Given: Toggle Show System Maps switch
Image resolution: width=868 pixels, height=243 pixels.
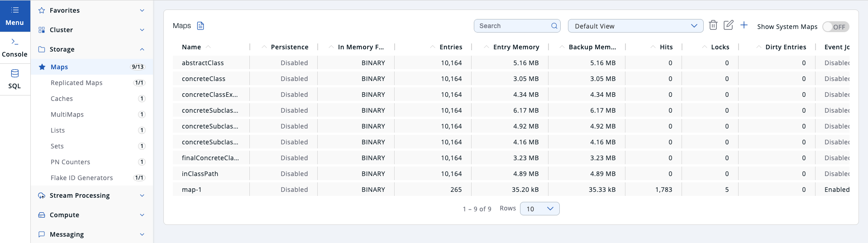Looking at the screenshot, I should tap(835, 27).
